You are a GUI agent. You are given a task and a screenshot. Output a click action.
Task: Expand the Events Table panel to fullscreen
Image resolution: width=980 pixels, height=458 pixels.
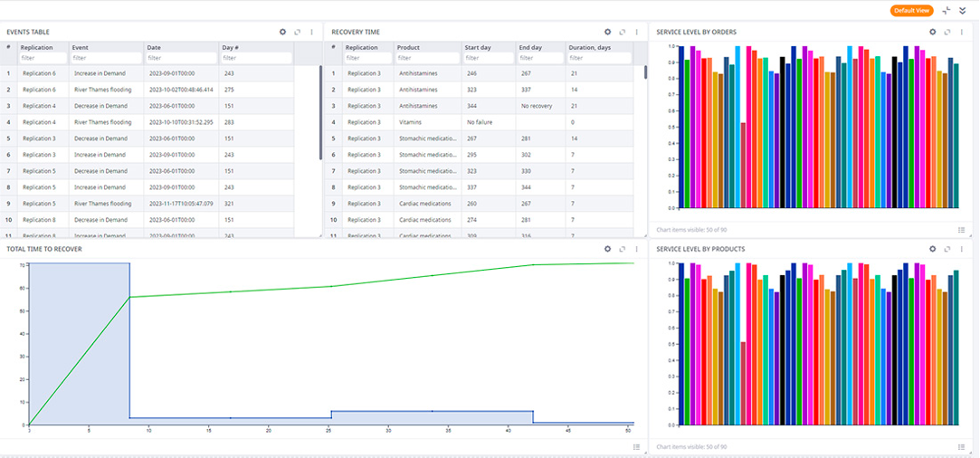298,32
